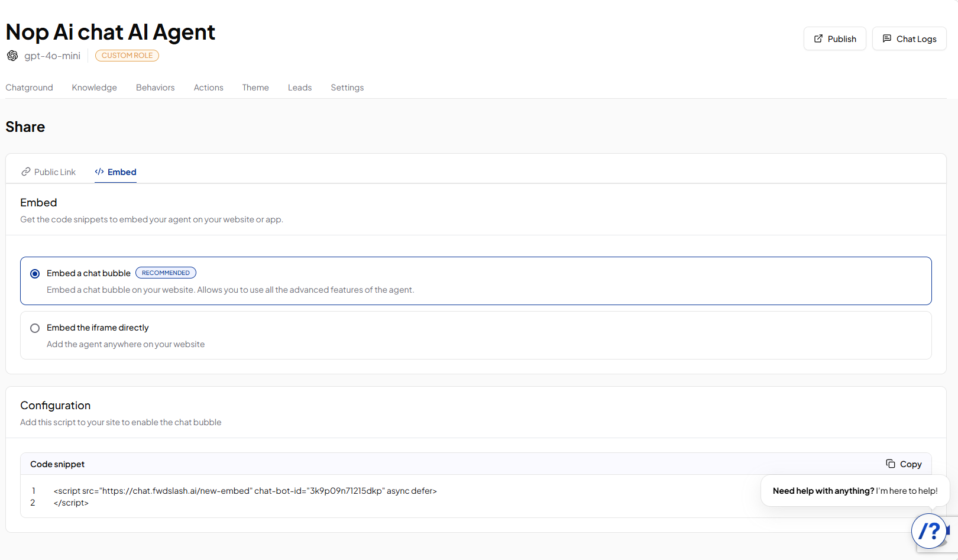The image size is (958, 560).
Task: Open Chat Logs
Action: click(910, 38)
